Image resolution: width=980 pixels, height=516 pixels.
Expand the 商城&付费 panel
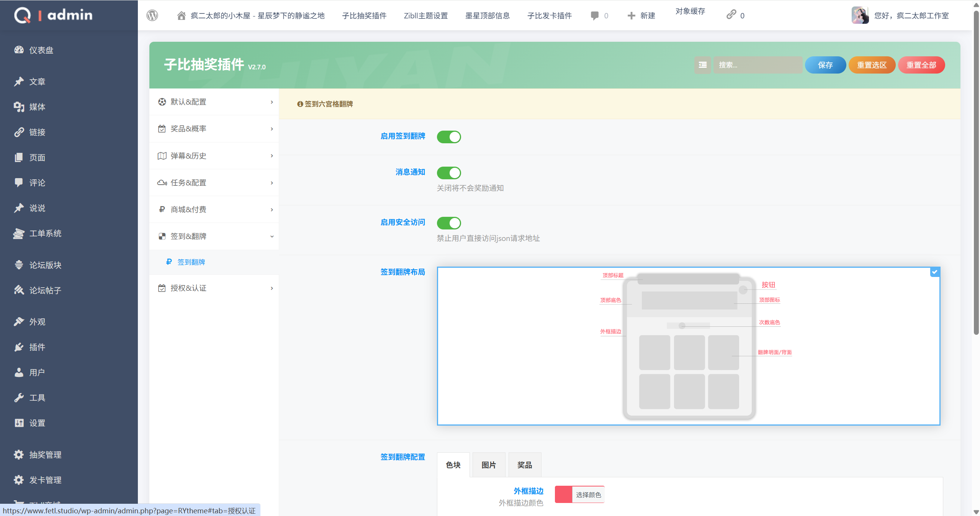coord(214,210)
